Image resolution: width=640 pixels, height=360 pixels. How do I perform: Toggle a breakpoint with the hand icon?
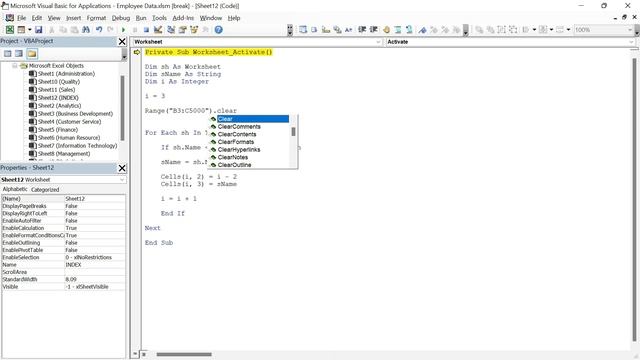click(386, 29)
